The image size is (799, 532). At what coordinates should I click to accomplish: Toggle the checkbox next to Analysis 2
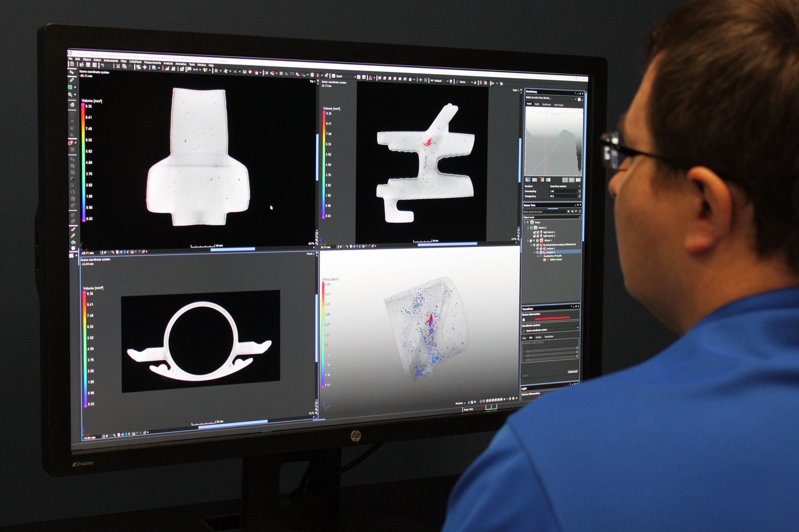click(540, 252)
